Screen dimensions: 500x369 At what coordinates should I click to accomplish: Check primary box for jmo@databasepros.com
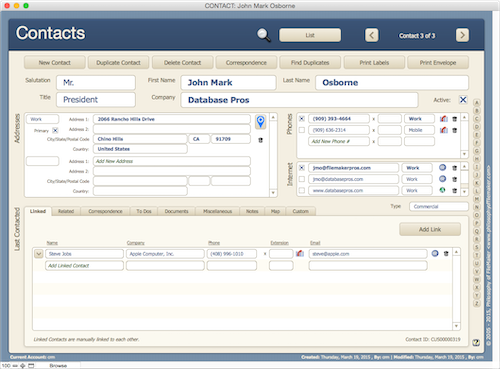302,179
